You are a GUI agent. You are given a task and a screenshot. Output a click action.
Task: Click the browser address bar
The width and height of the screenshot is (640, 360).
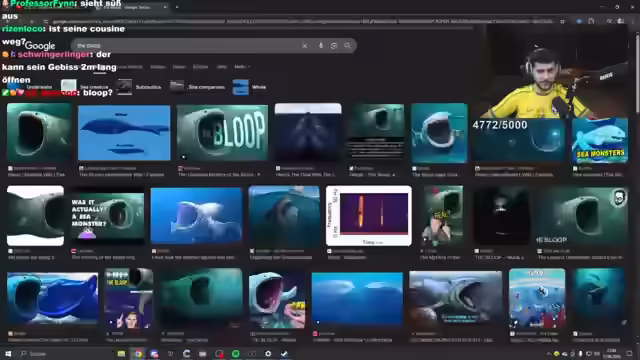[302, 21]
